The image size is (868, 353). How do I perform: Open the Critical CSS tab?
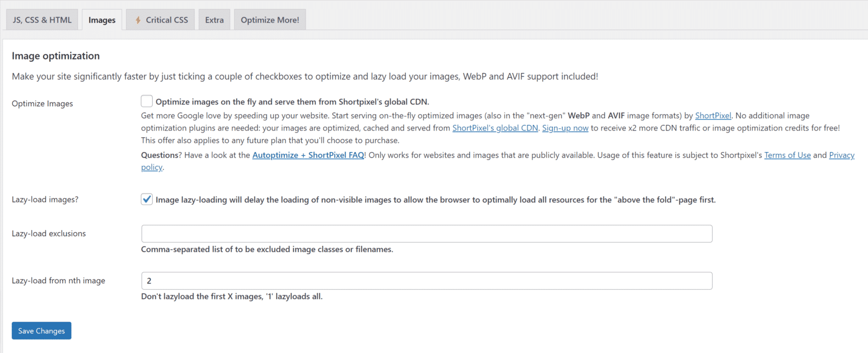(160, 20)
